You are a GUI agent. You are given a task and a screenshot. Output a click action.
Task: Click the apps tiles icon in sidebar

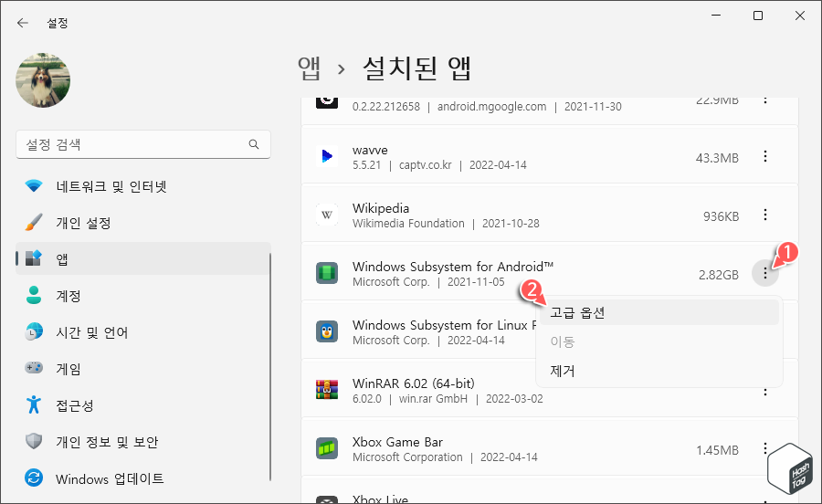pyautogui.click(x=34, y=258)
